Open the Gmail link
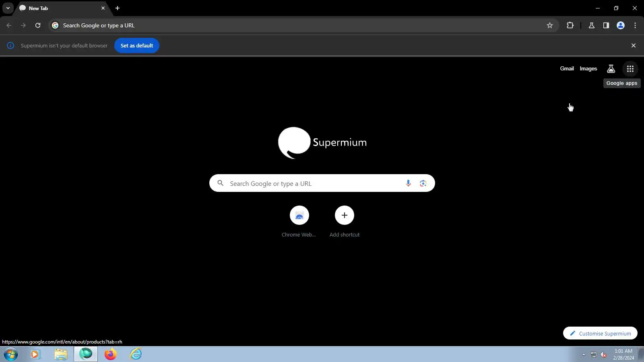 click(x=567, y=69)
